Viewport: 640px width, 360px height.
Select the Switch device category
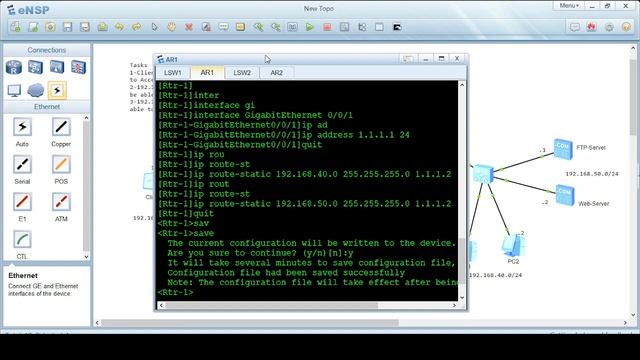coord(36,67)
